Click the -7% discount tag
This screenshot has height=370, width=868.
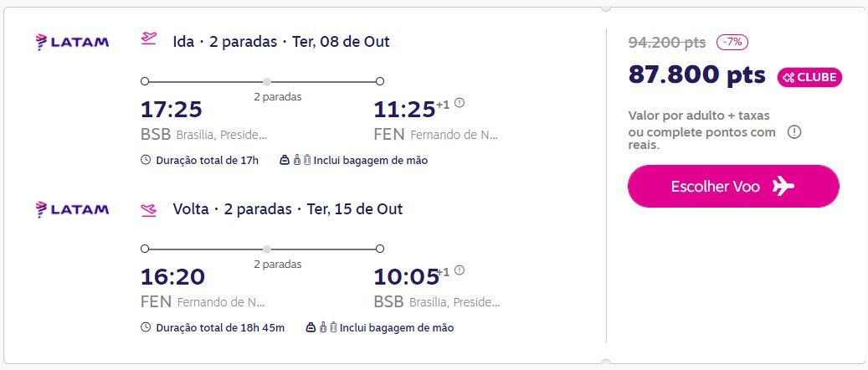tap(732, 42)
